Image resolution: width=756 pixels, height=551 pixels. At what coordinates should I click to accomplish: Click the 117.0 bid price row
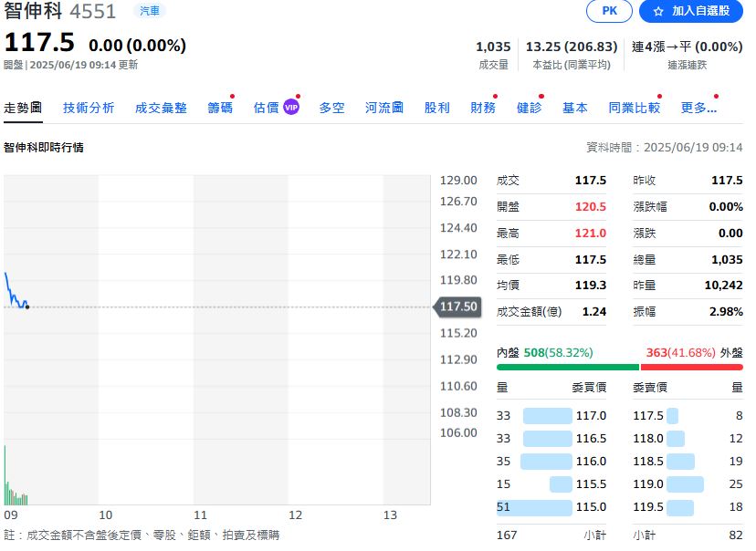coord(551,415)
